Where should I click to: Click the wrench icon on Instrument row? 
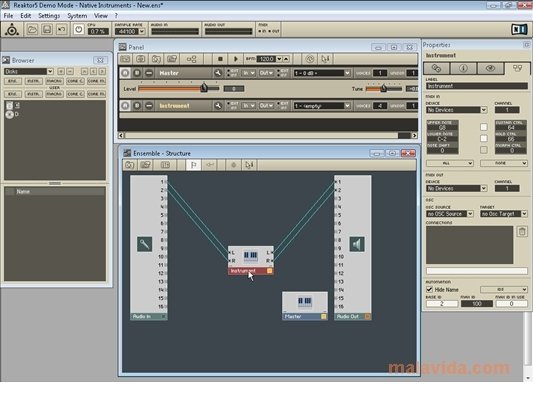tap(218, 106)
